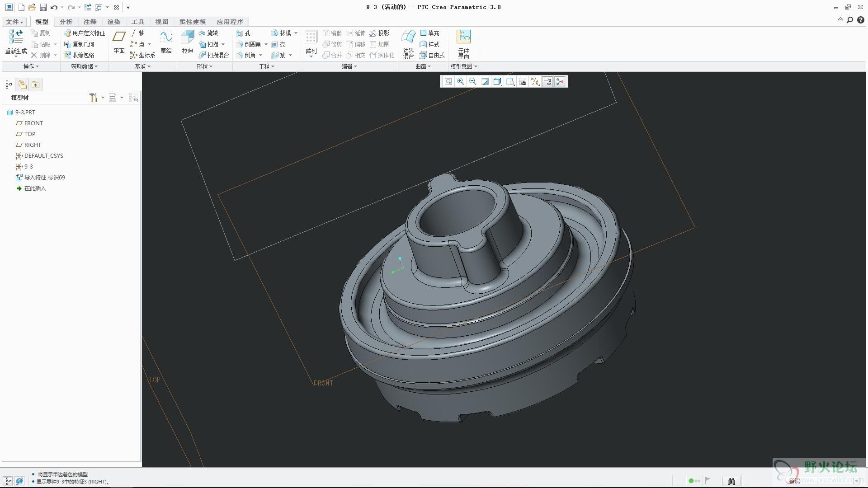Expand the 工程 group menu
Viewport: 868px width, 488px height.
pos(266,66)
